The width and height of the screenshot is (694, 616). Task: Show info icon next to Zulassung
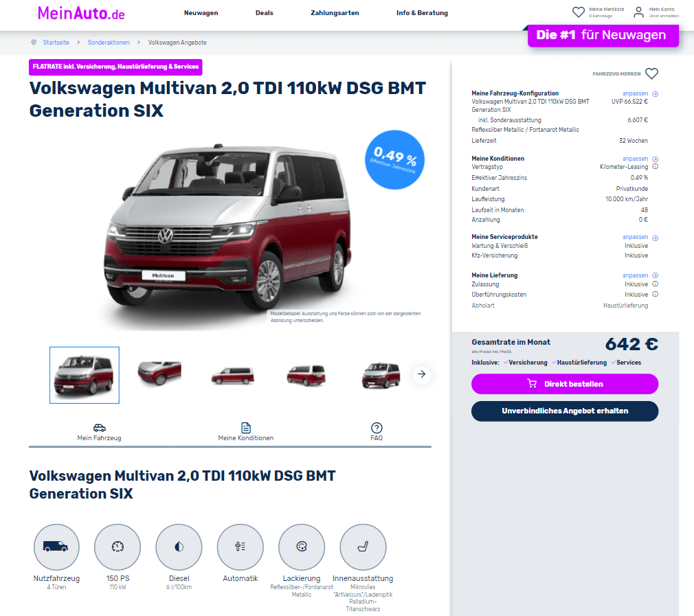[656, 284]
